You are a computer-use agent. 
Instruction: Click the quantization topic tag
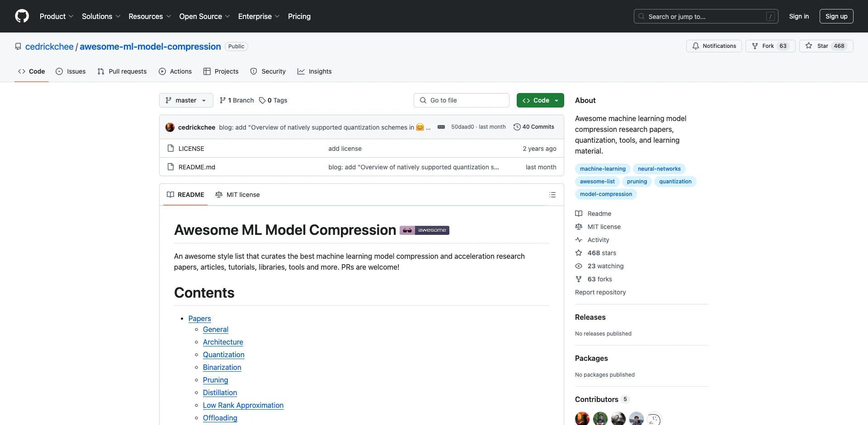tap(675, 182)
